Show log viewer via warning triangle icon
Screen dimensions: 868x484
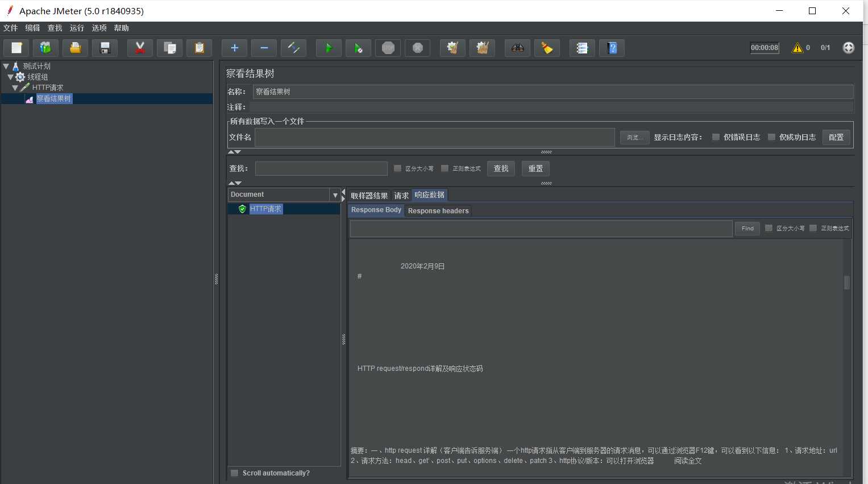[798, 48]
